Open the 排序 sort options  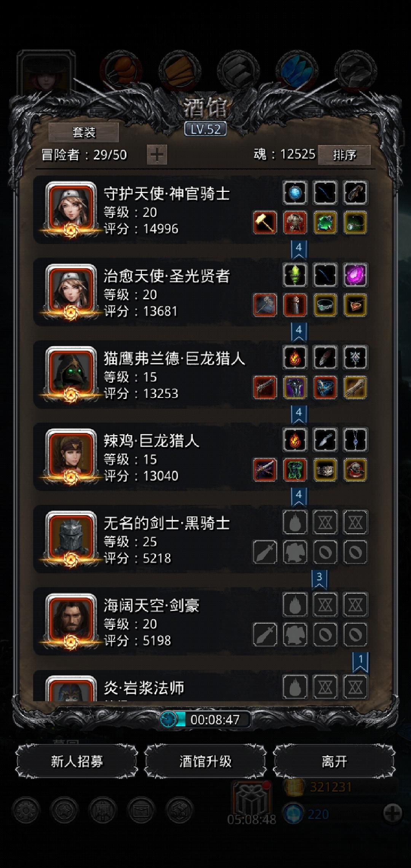pyautogui.click(x=344, y=155)
